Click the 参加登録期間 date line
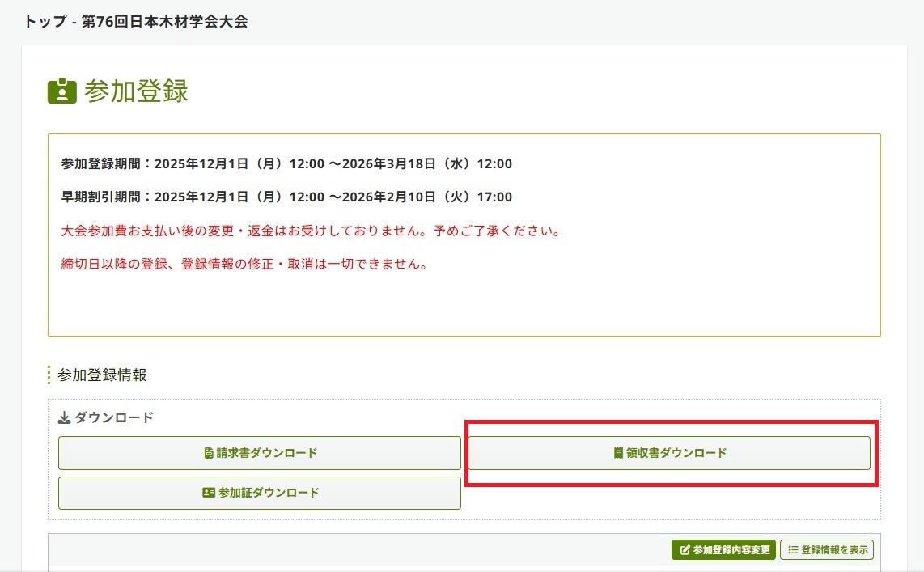Viewport: 924px width, 572px height. (286, 164)
